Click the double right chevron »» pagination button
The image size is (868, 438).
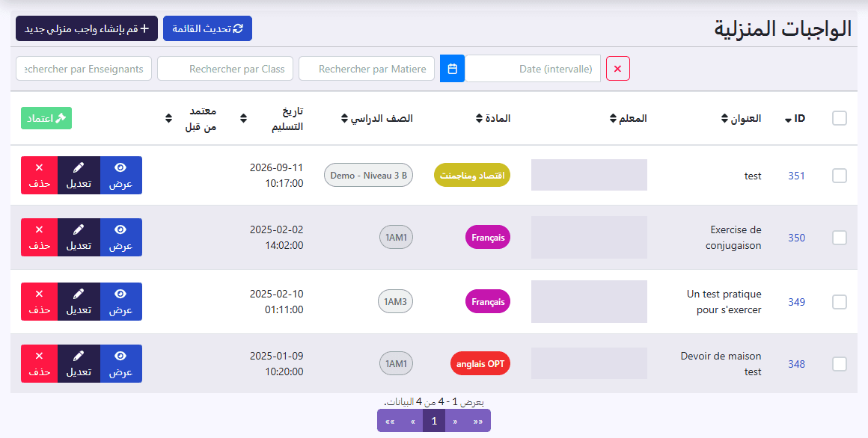[477, 421]
